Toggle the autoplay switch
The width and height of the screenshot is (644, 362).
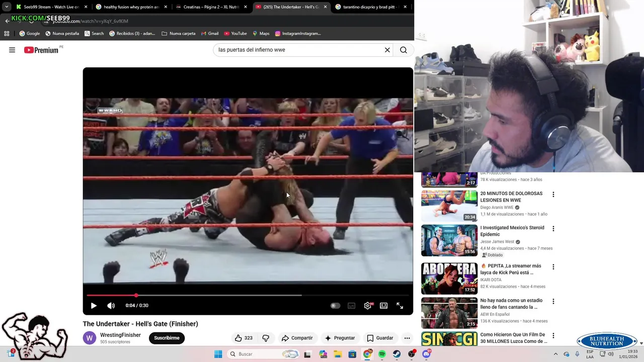click(335, 306)
